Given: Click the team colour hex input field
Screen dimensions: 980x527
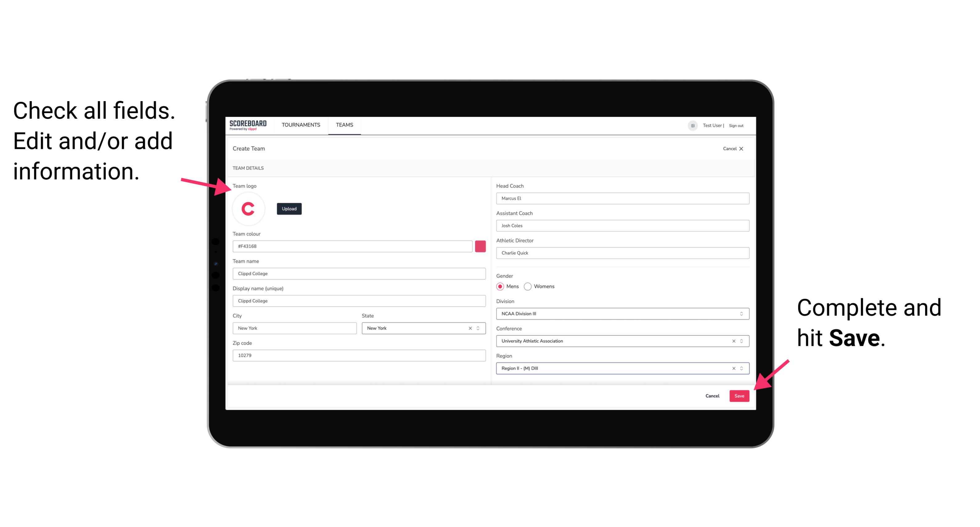Looking at the screenshot, I should pos(353,246).
